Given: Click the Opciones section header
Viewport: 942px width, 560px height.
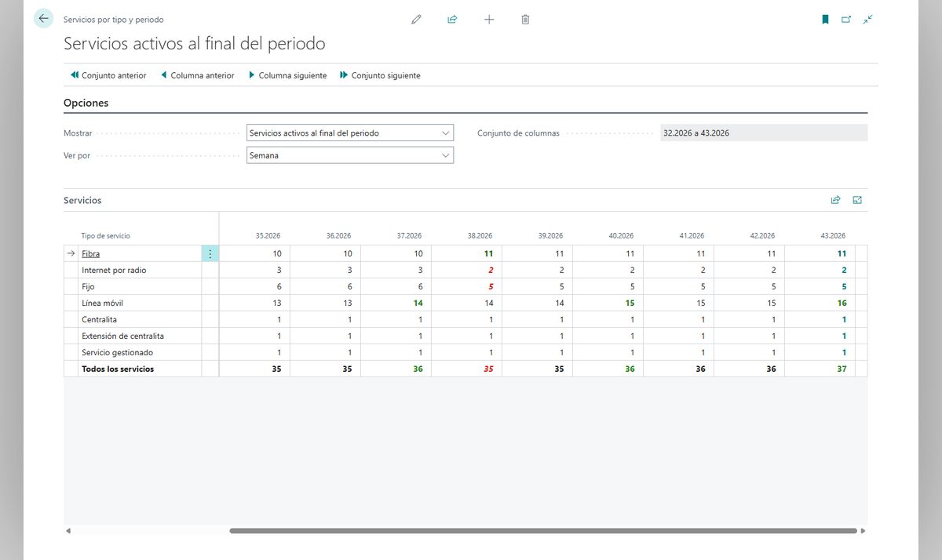Looking at the screenshot, I should click(x=86, y=103).
